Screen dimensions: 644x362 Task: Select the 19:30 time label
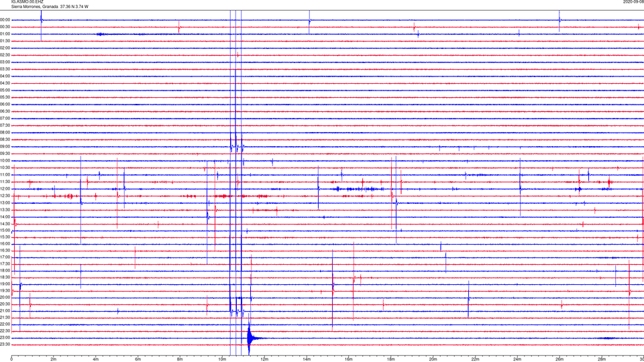[5, 290]
